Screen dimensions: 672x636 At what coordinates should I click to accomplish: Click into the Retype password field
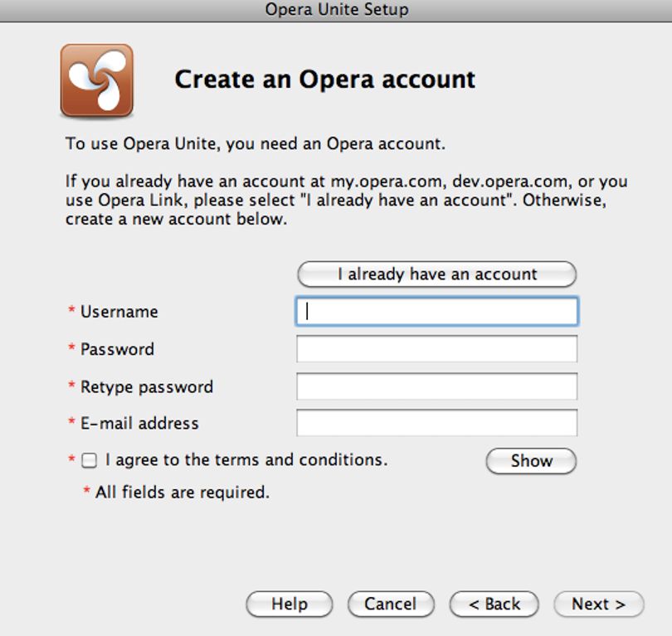tap(436, 386)
